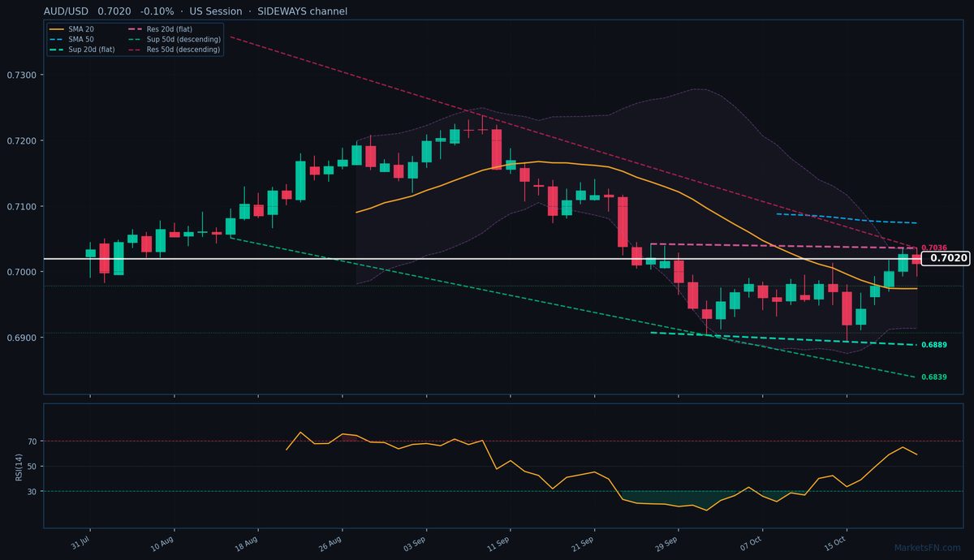This screenshot has width=974, height=560.
Task: Click the 0.7036 resistance level label
Action: click(934, 248)
